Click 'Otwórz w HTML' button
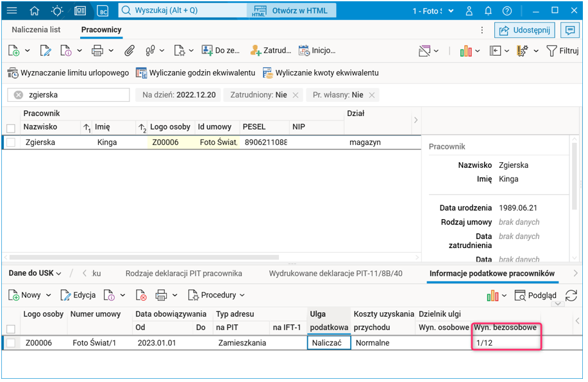Viewport: 588px width, 382px height. [x=291, y=11]
